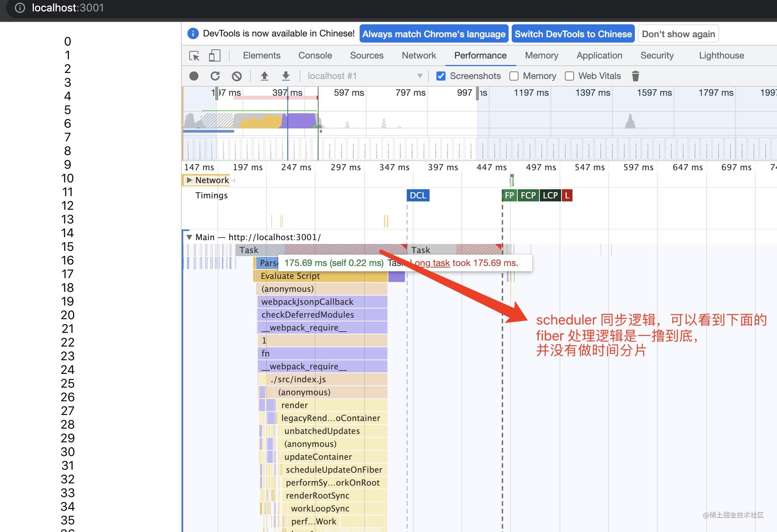
Task: Click the Performance panel tab
Action: (x=479, y=55)
